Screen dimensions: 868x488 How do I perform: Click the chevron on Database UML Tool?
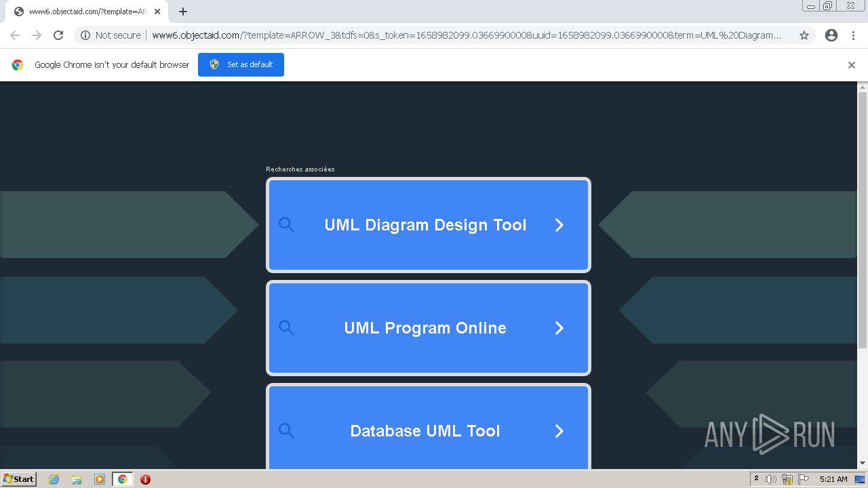[559, 431]
